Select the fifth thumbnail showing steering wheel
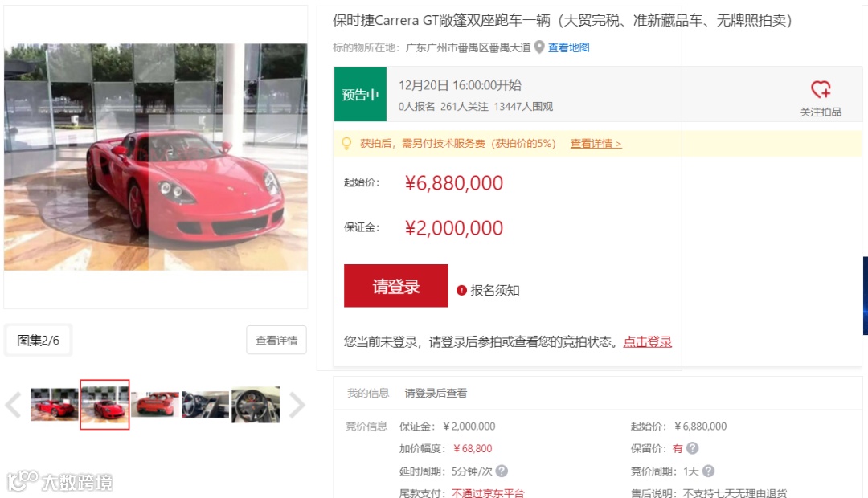The width and height of the screenshot is (868, 498). tap(256, 405)
